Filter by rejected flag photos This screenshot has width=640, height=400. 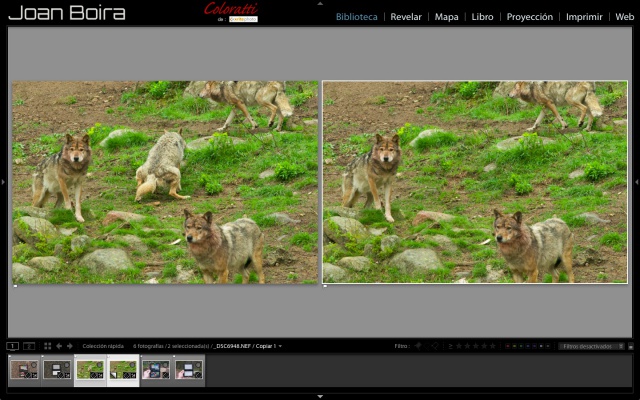coord(436,346)
